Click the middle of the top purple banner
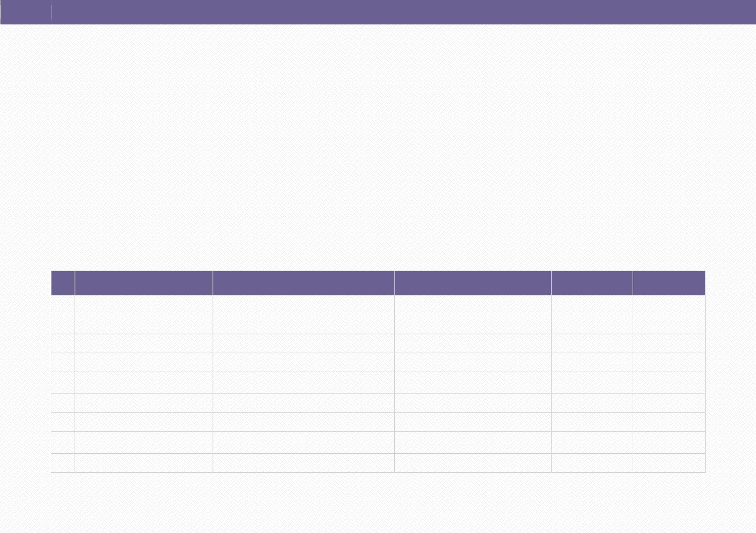 [378, 12]
